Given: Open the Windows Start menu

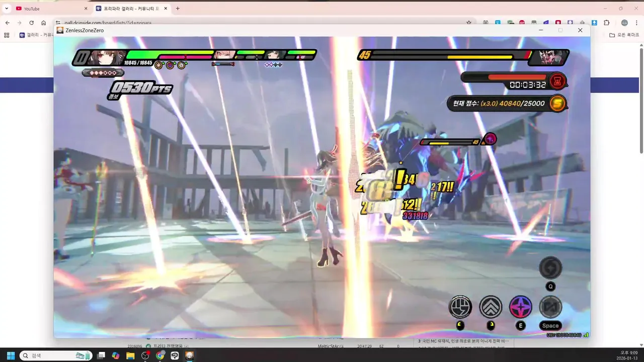Looking at the screenshot, I should coord(10,355).
